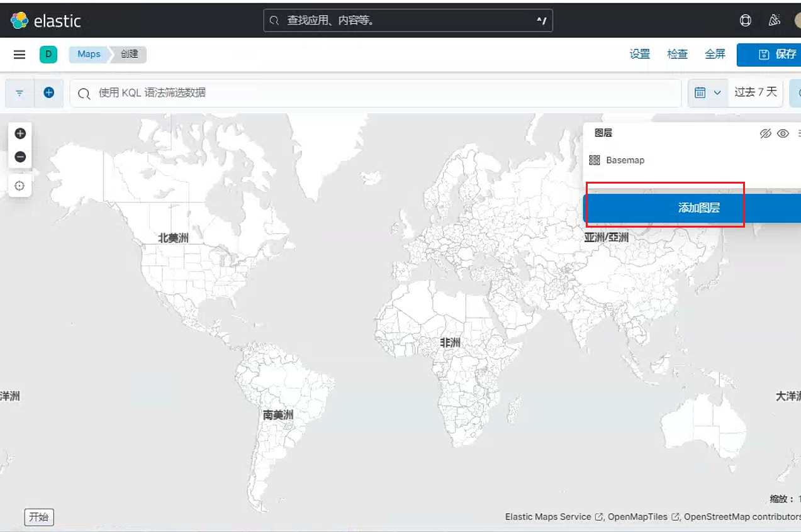Click the Basemap layer grid icon
This screenshot has height=532, width=801.
point(595,160)
